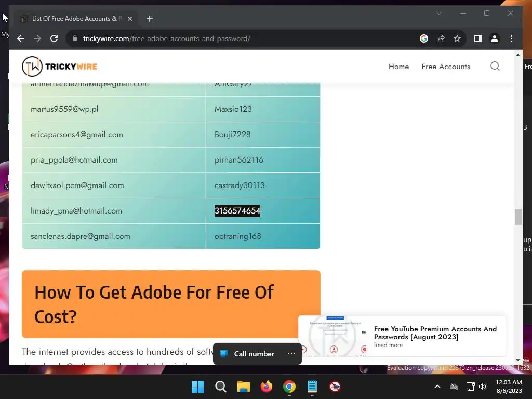
Task: Click the TrickyWire logo
Action: pos(60,66)
